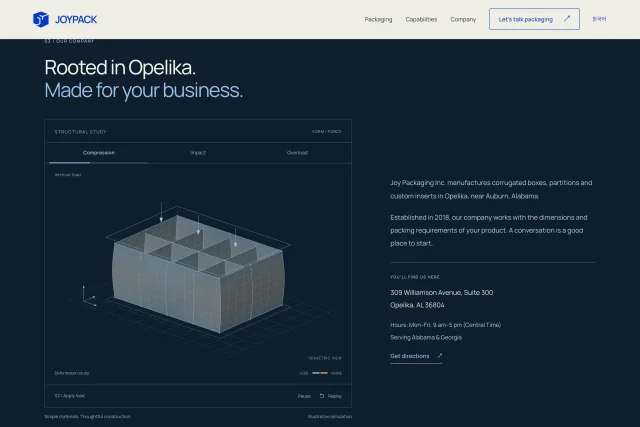Follow the Get directions link
Screen dimensions: 640x427
click(416, 356)
